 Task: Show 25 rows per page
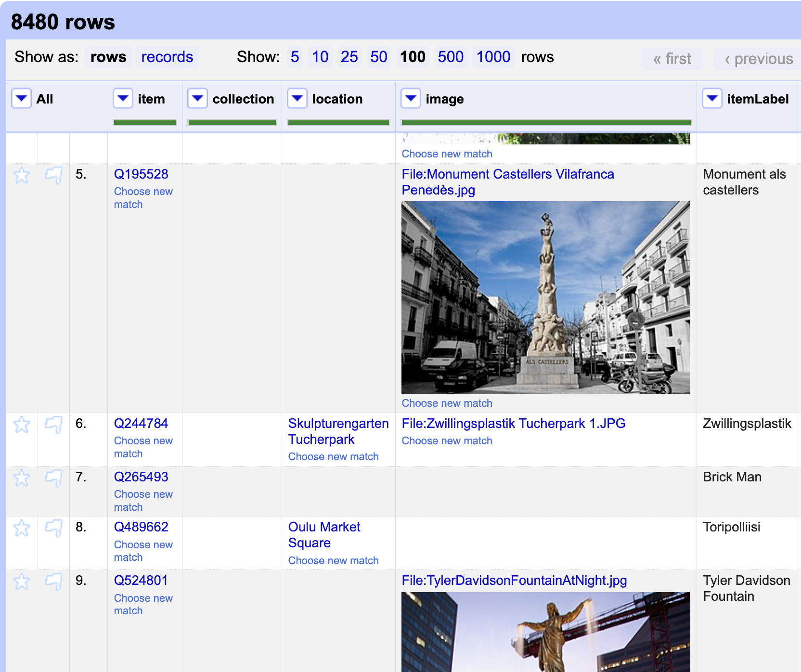pyautogui.click(x=349, y=57)
